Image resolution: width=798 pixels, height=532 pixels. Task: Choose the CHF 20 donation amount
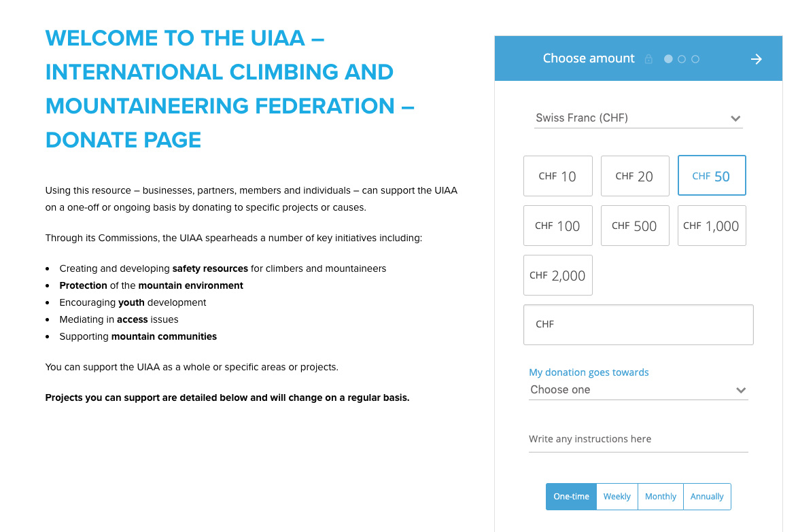click(635, 176)
